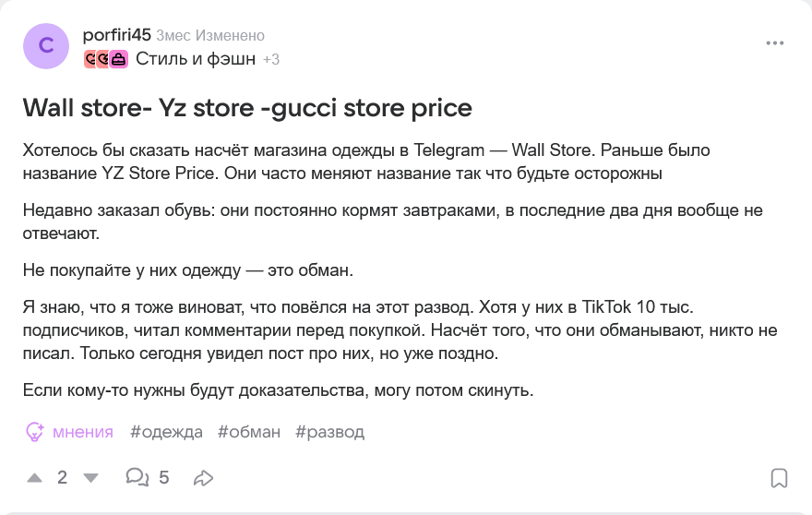This screenshot has width=812, height=515.
Task: Open the porfiri45 profile
Action: pyautogui.click(x=116, y=35)
